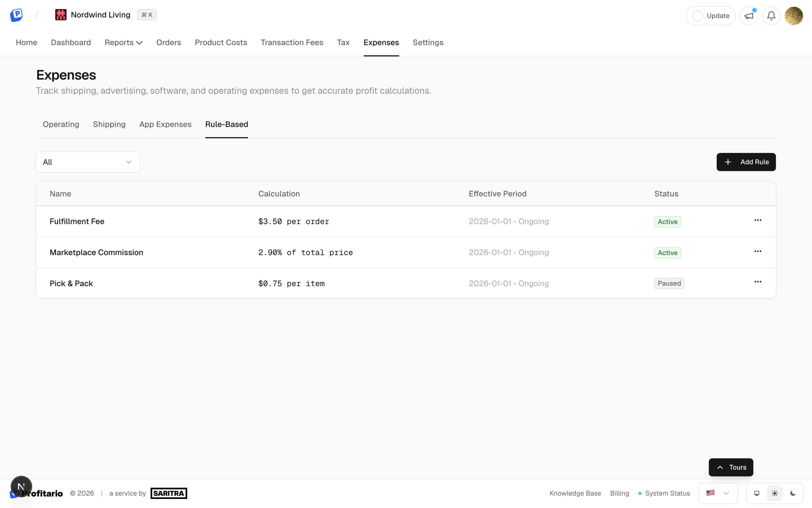Click the Add Rule button
The height and width of the screenshot is (508, 812).
pos(746,162)
